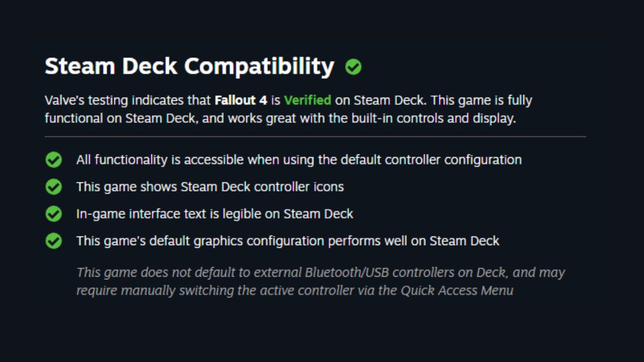Click the horizontal divider below the description
This screenshot has width=644, height=362.
point(315,137)
